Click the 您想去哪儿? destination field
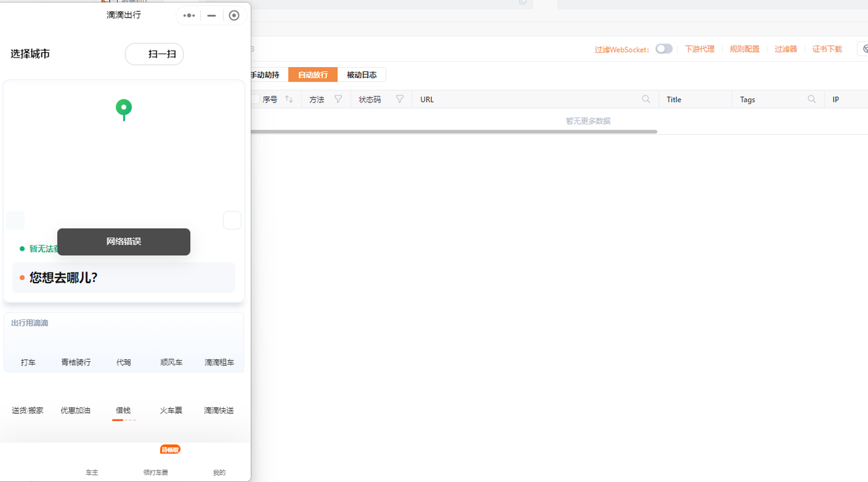 click(x=123, y=277)
